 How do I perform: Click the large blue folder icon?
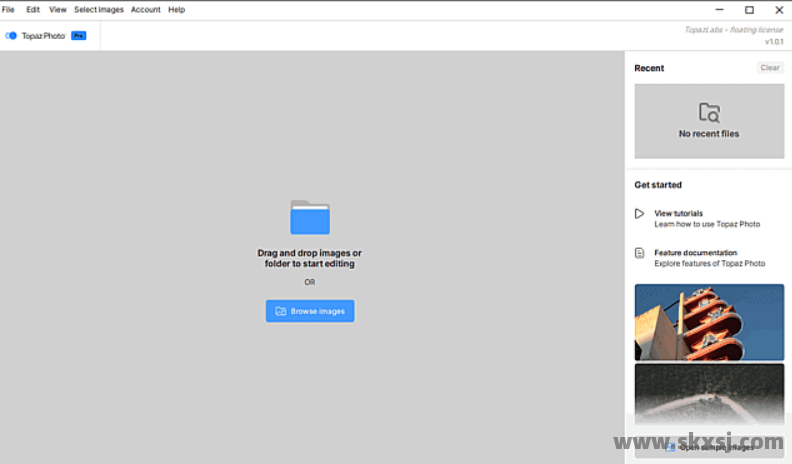click(310, 217)
